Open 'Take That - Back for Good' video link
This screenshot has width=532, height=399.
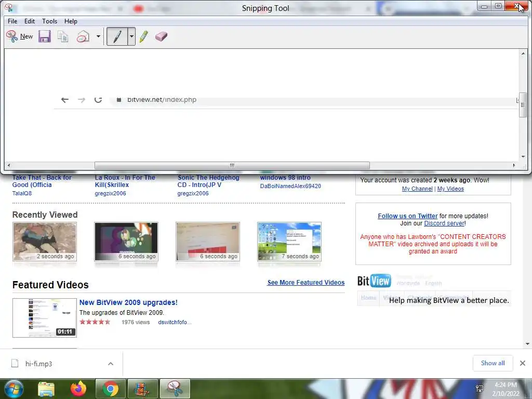click(42, 181)
